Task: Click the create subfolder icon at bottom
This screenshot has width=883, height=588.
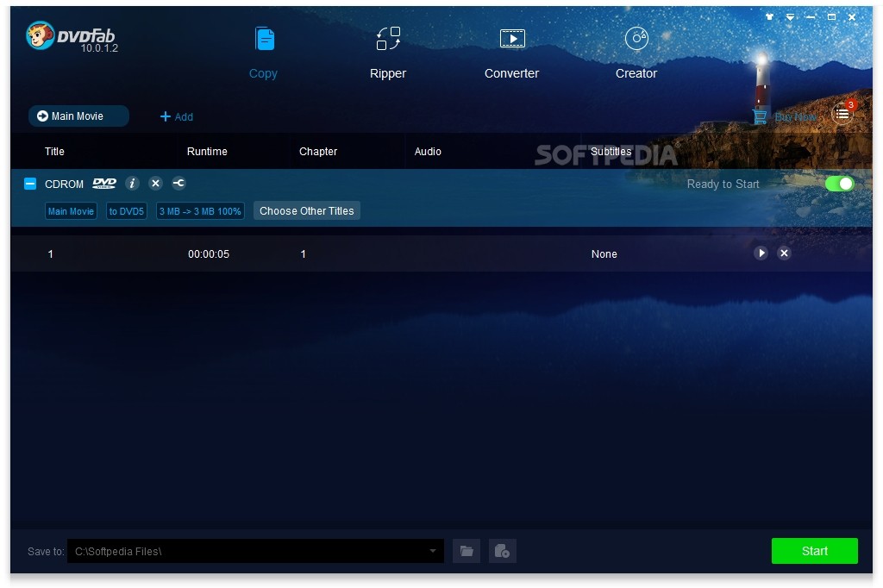Action: click(502, 550)
